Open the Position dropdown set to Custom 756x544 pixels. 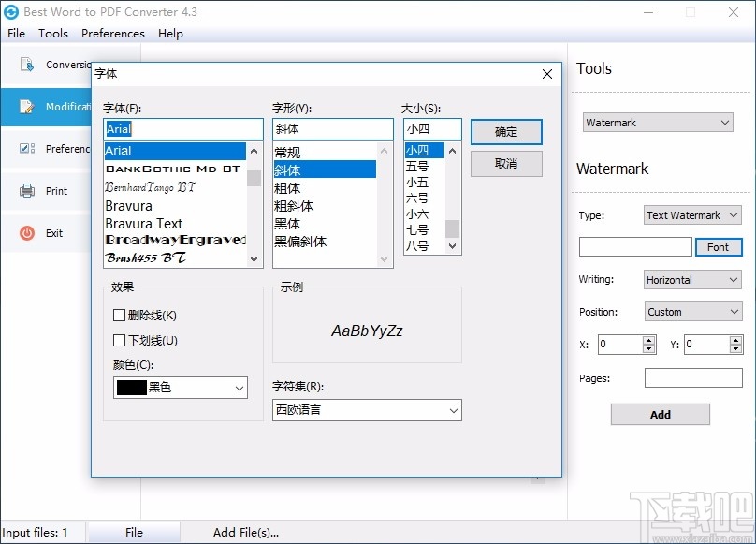[692, 311]
